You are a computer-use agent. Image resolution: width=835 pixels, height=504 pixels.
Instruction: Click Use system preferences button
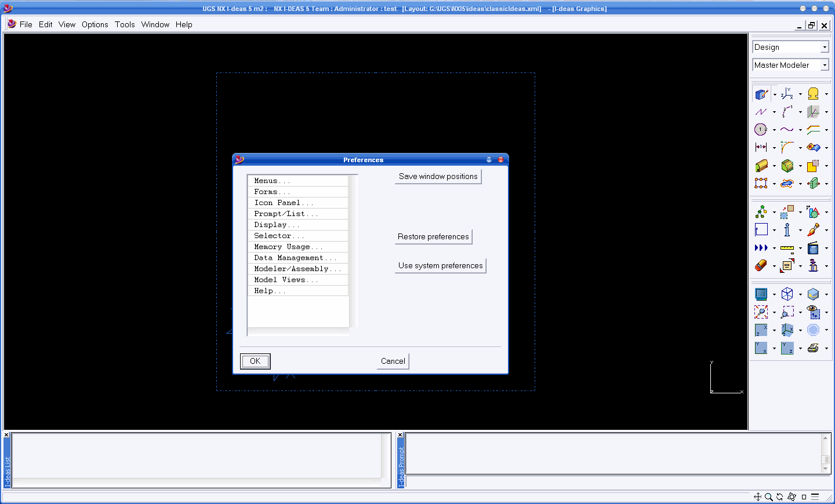tap(440, 265)
